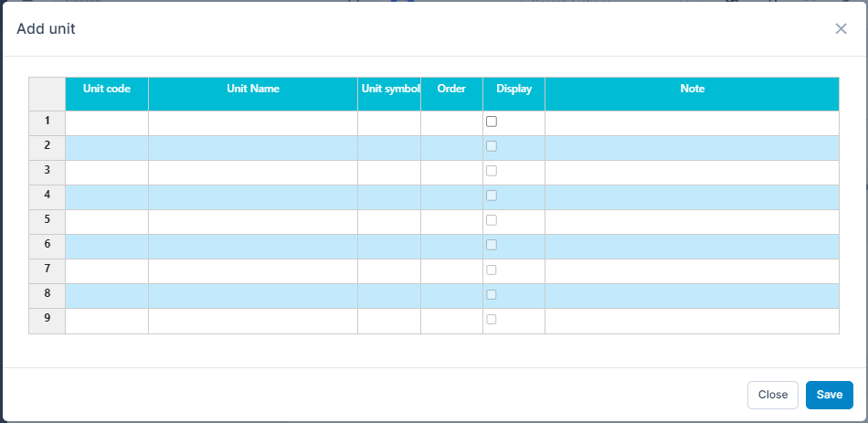Close the Add unit dialog with X
Image resolution: width=868 pixels, height=423 pixels.
click(841, 28)
